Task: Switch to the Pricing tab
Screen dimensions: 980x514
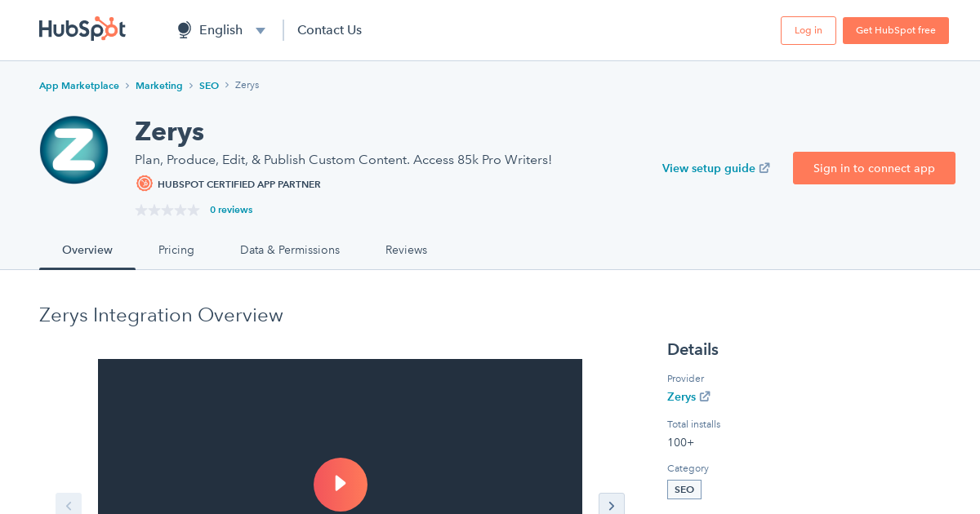Action: pyautogui.click(x=176, y=250)
